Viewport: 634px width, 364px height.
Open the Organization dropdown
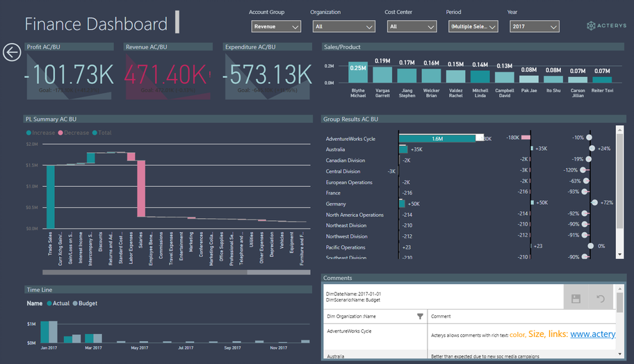click(343, 26)
